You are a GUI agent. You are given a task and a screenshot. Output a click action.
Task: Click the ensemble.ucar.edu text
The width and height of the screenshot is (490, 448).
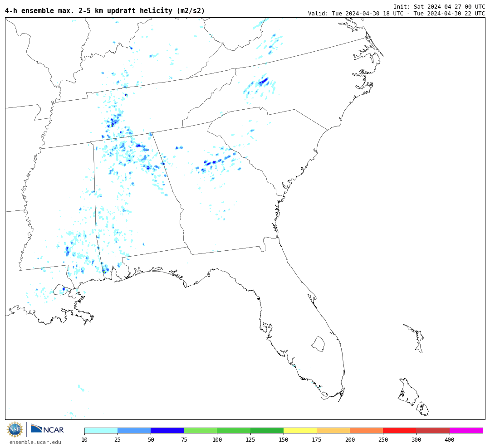tap(35, 442)
